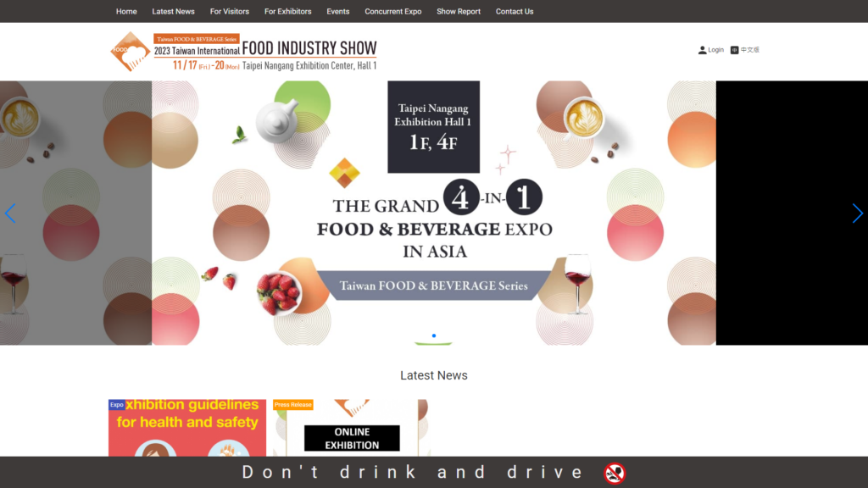Select the previous-slide blue arrow
Image resolution: width=868 pixels, height=488 pixels.
coord(10,213)
